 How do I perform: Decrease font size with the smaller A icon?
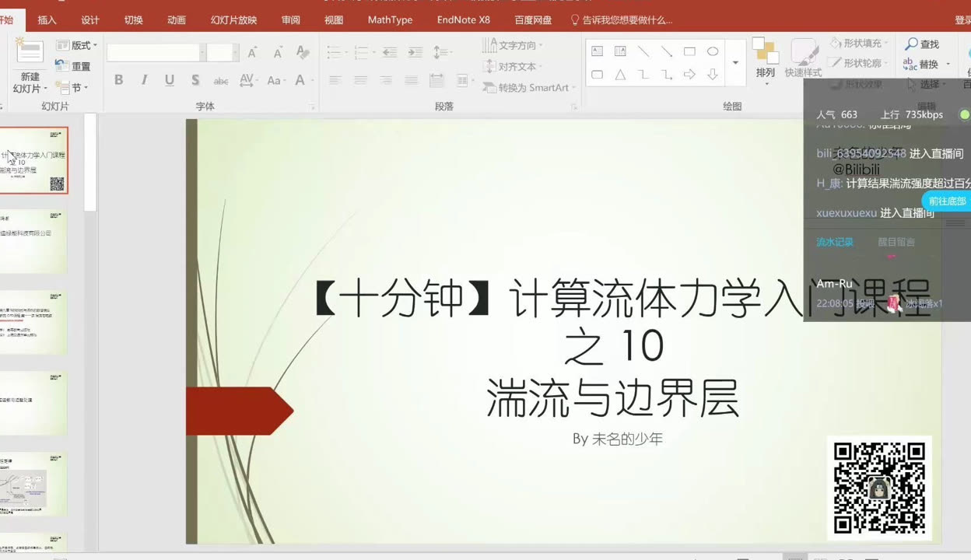tap(278, 53)
